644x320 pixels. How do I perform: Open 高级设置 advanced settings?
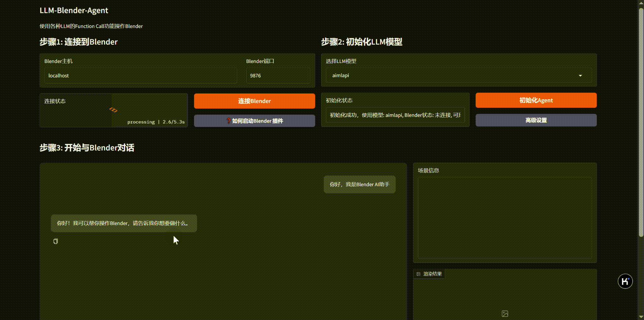coord(536,120)
